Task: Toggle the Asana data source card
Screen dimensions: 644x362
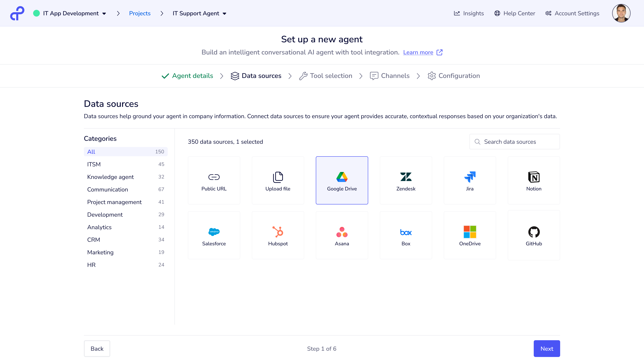Action: click(x=342, y=235)
